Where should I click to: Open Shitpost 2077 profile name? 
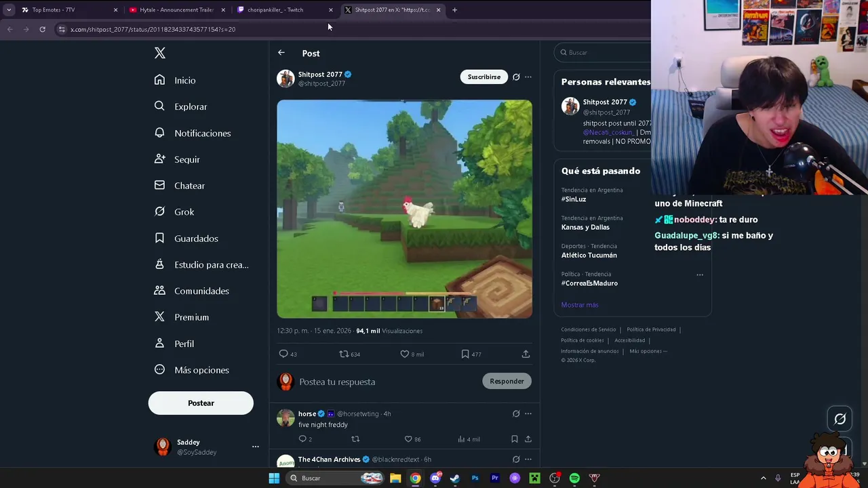pyautogui.click(x=320, y=74)
